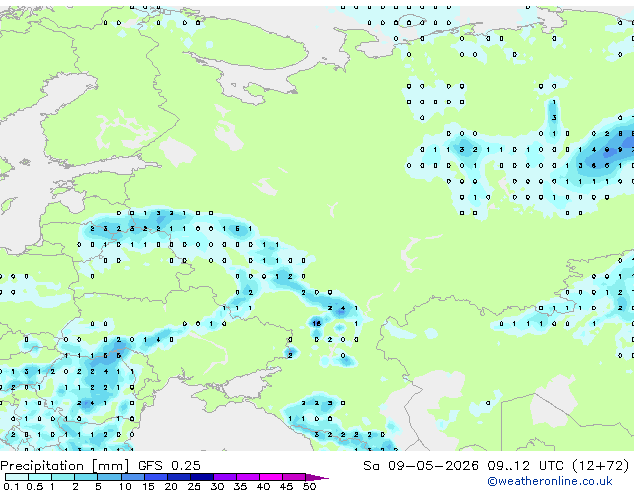Click the 2–5 mm legend color swatch
Viewport: 634px width, 490px height.
(x=86, y=477)
